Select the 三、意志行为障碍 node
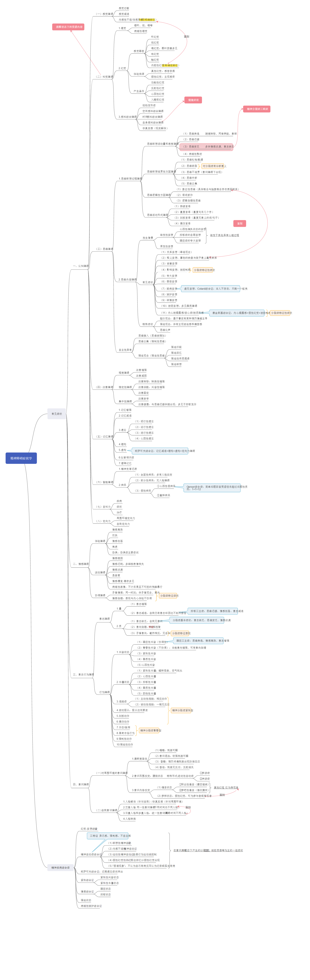The height and width of the screenshot is (980, 310). coord(83,674)
